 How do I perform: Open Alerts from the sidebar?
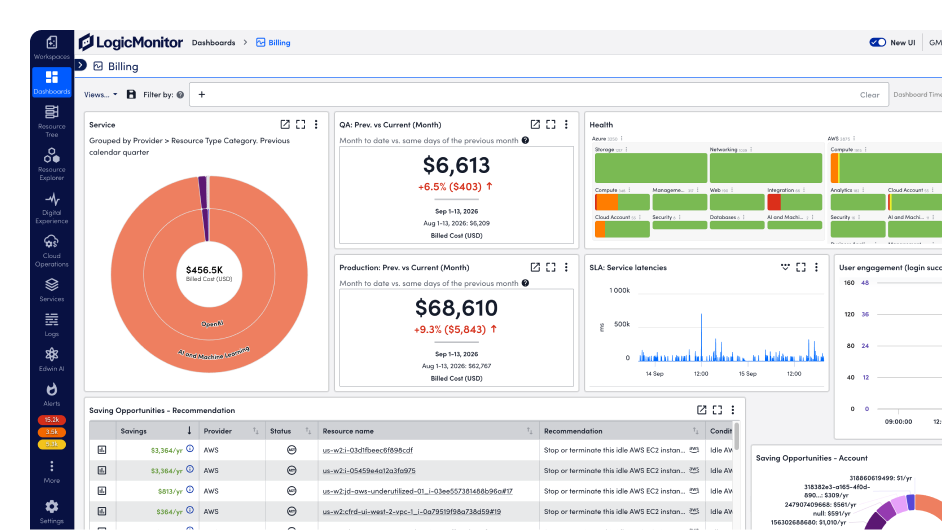click(52, 394)
